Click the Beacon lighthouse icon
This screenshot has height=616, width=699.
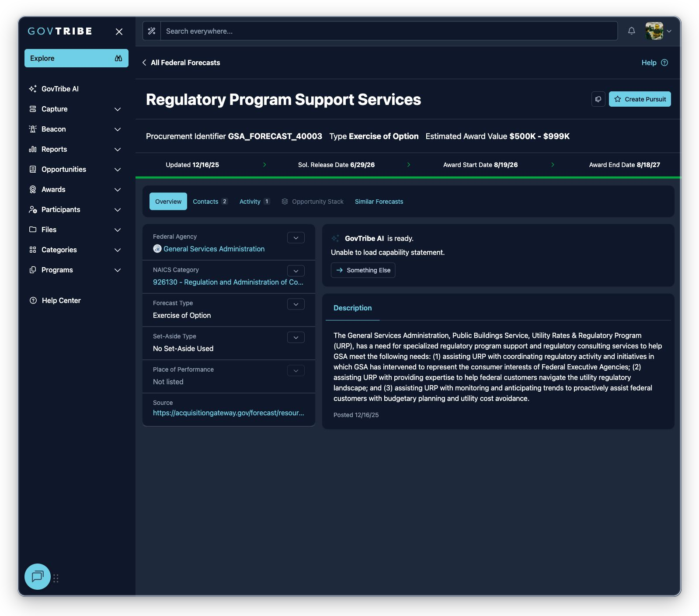coord(33,129)
